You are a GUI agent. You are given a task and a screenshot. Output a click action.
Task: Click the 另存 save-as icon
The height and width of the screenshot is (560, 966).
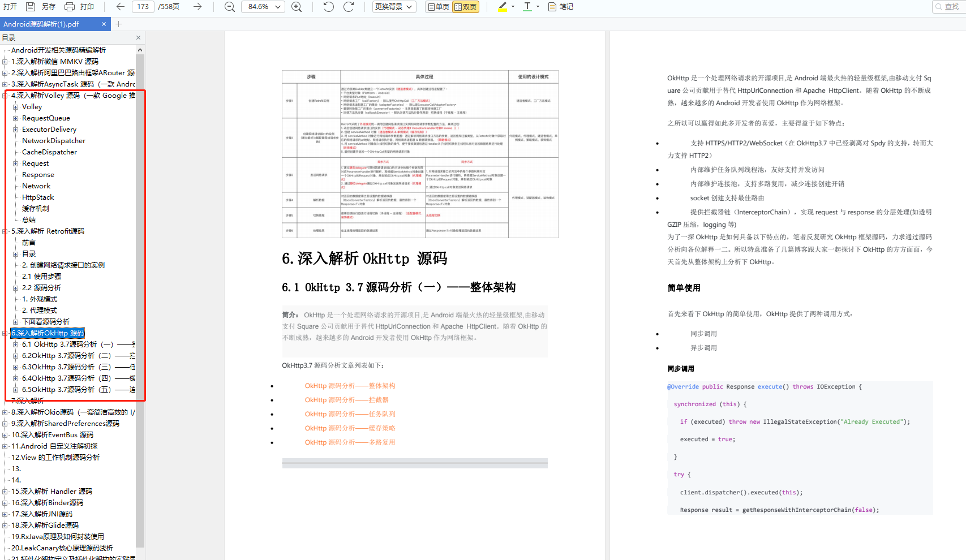pyautogui.click(x=31, y=7)
